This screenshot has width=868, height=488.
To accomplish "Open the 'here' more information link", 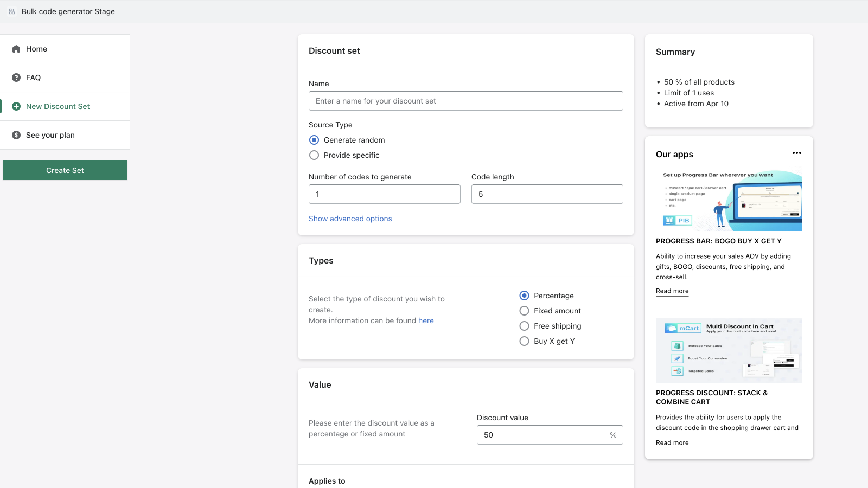I will click(x=426, y=320).
